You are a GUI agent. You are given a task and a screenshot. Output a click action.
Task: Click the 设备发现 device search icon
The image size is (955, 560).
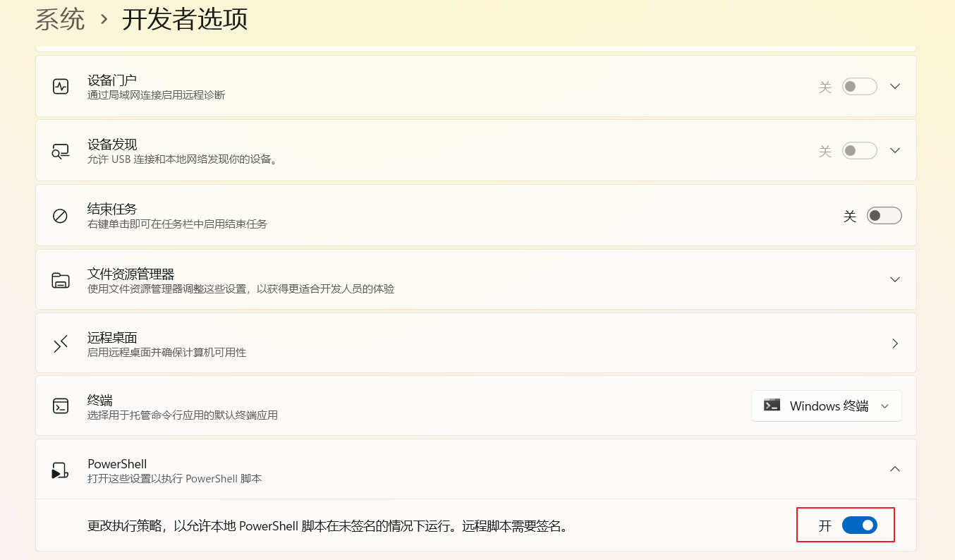pyautogui.click(x=61, y=151)
